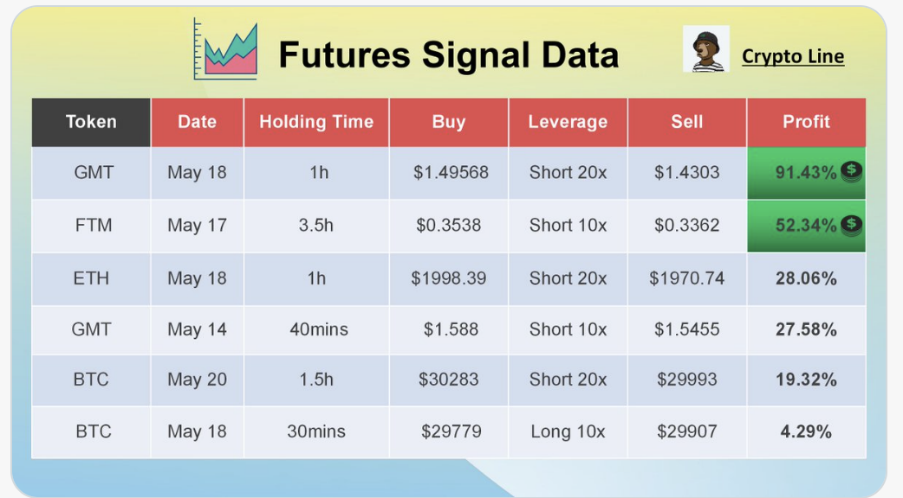Click the dollar coin icon beside 91.43%
Screen dimensions: 903x498
pyautogui.click(x=851, y=171)
